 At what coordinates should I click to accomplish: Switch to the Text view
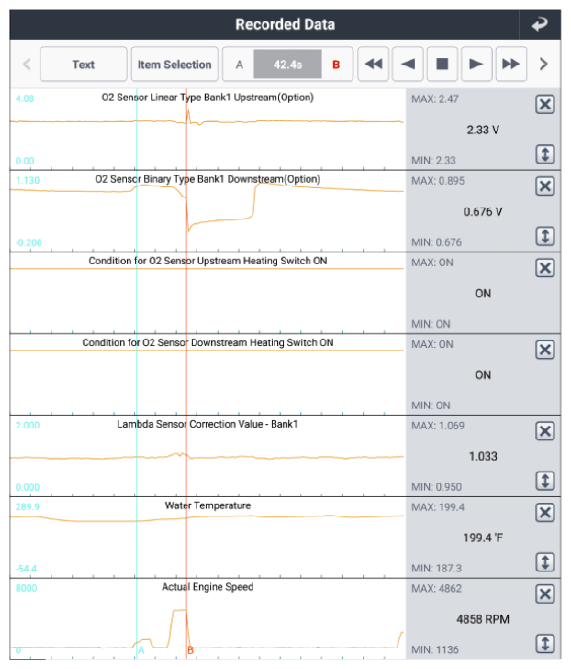click(x=84, y=64)
